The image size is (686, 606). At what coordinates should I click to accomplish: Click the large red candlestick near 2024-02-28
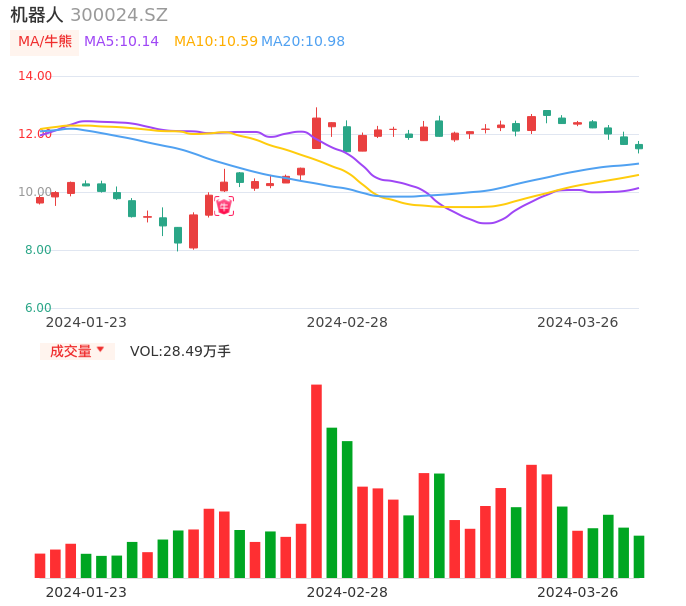(x=316, y=133)
